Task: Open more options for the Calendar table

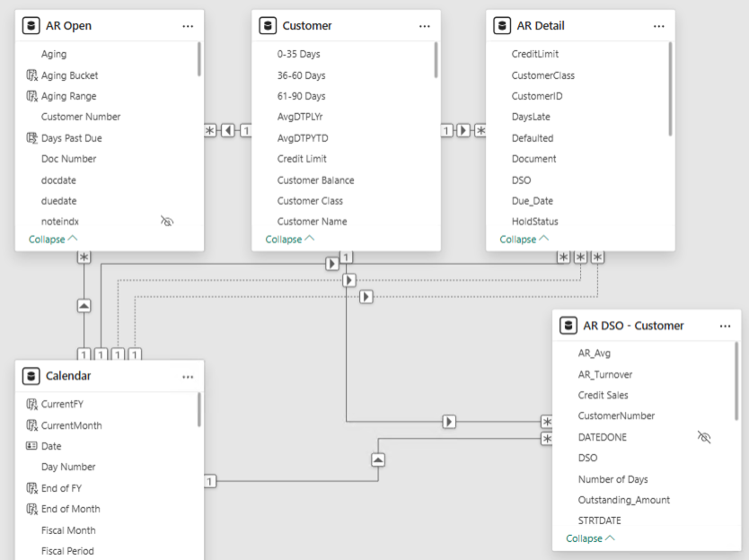Action: (x=188, y=376)
